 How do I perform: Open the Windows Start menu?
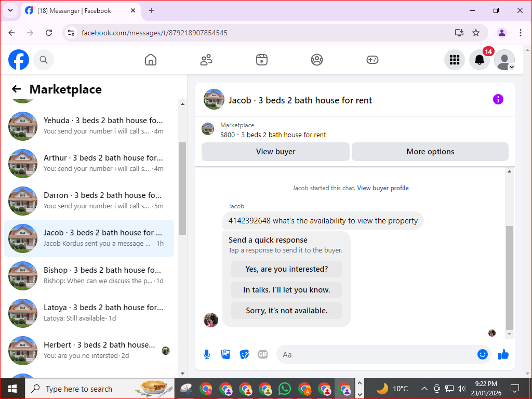point(12,389)
